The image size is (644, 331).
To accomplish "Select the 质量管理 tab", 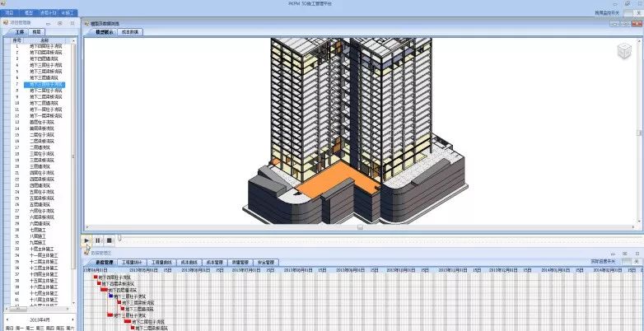I will [240, 262].
